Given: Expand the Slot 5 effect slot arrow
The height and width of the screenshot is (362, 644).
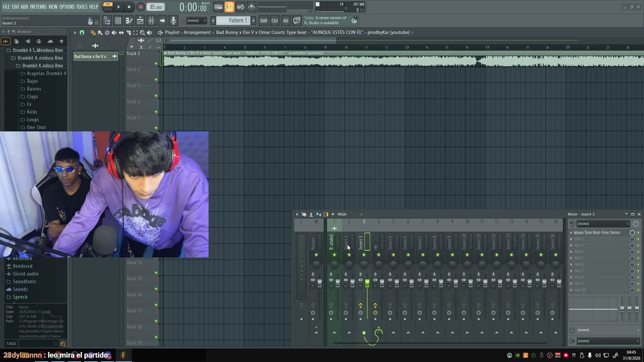Looking at the screenshot, I should click(571, 258).
